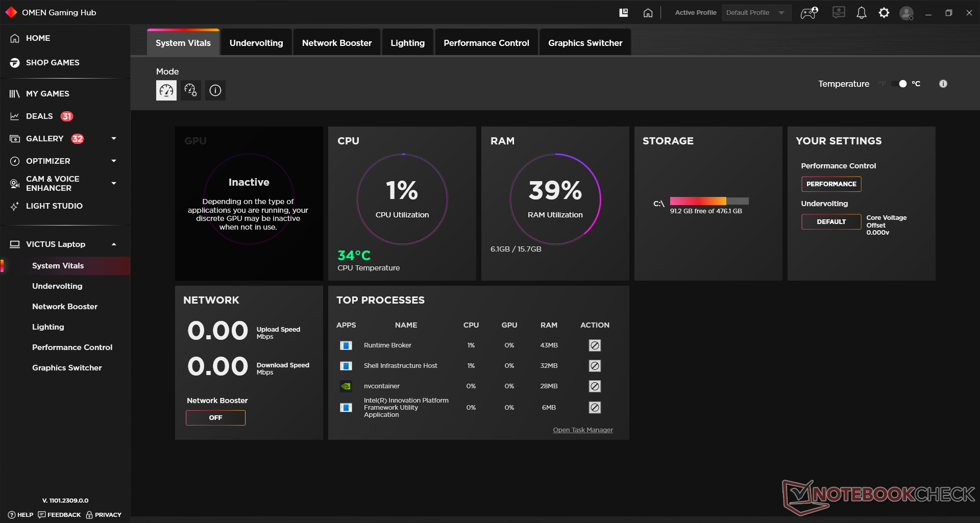Click the Temperature info icon
This screenshot has height=523, width=980.
[x=943, y=84]
